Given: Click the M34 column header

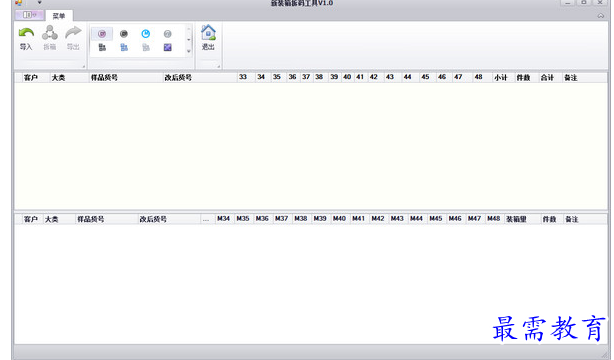Looking at the screenshot, I should [224, 219].
